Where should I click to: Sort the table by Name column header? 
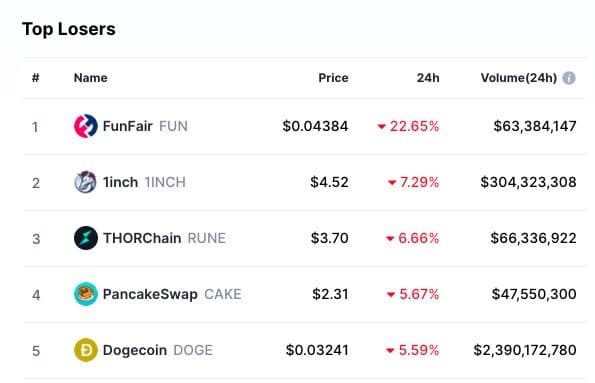tap(90, 78)
